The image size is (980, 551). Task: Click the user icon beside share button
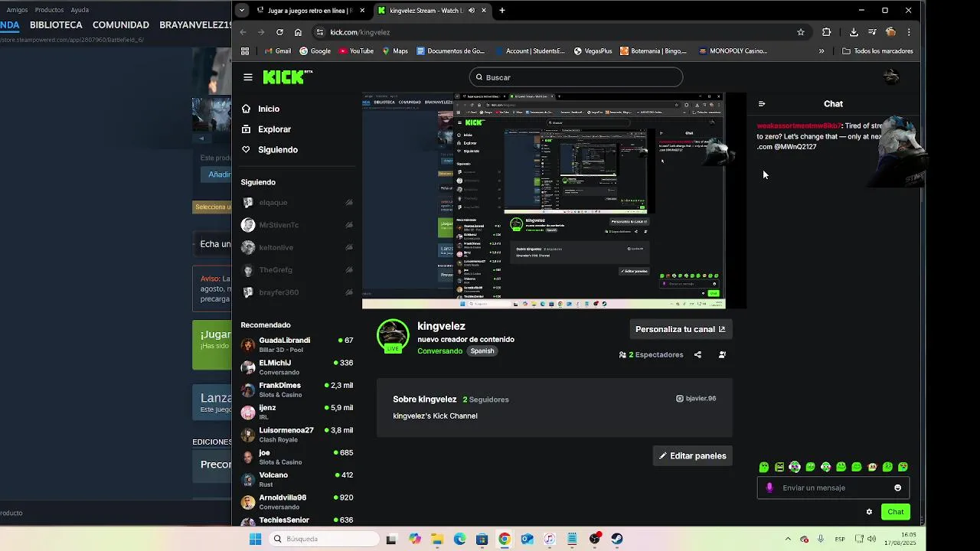722,355
